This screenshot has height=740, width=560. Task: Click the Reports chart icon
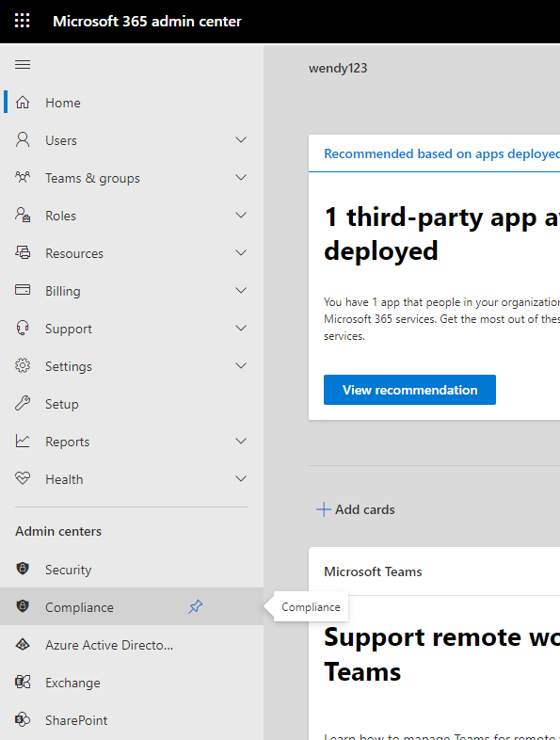[x=23, y=442]
